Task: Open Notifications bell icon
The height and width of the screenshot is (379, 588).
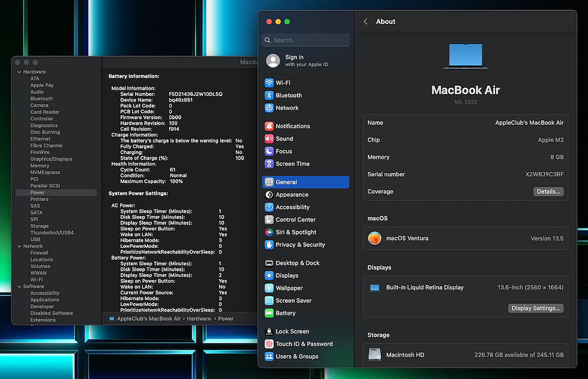Action: coord(269,127)
